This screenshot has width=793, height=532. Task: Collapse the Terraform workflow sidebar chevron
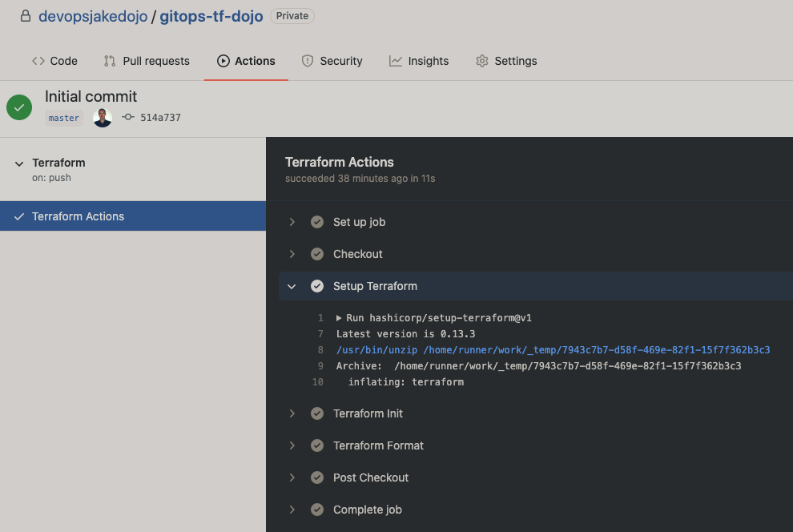(x=19, y=164)
